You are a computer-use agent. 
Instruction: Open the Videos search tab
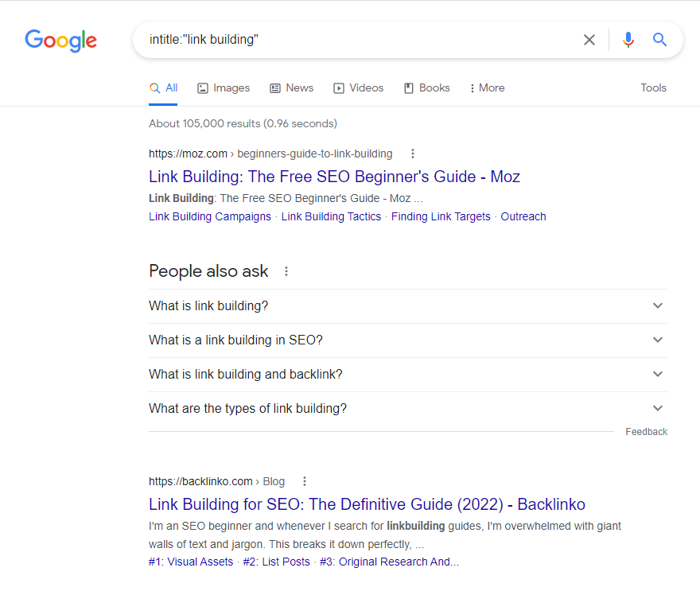click(358, 88)
